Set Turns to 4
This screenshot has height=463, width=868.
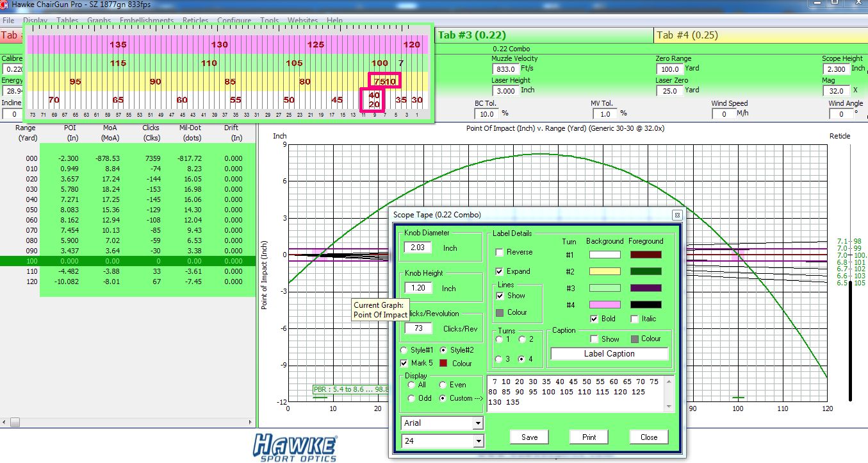[522, 358]
